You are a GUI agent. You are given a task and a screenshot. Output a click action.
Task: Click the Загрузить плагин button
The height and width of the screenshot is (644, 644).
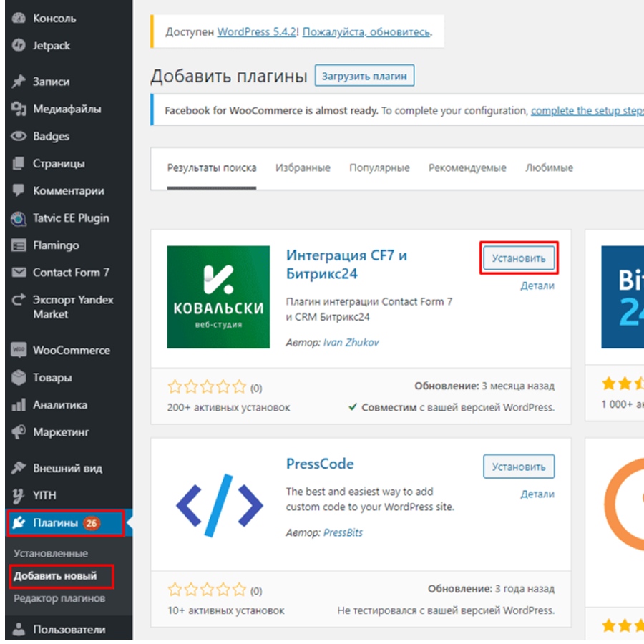tap(364, 76)
